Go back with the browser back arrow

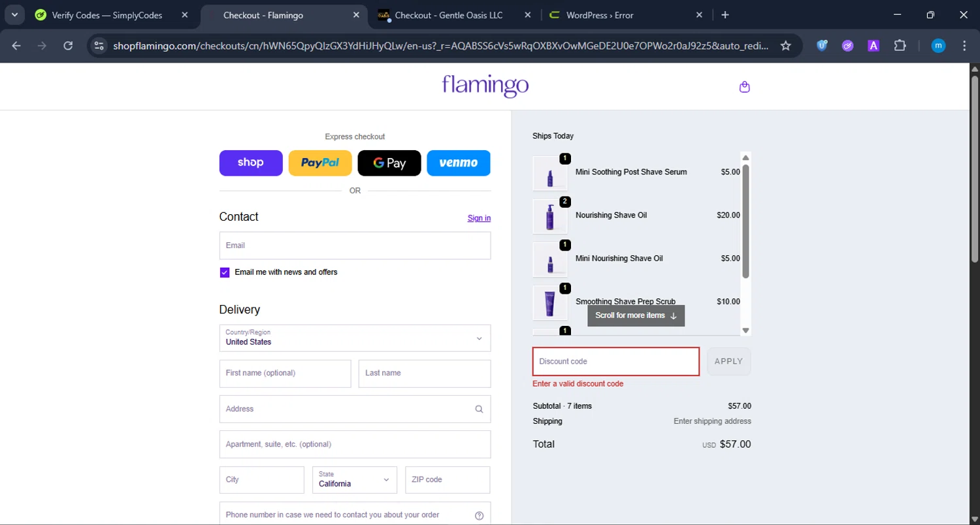(x=16, y=46)
